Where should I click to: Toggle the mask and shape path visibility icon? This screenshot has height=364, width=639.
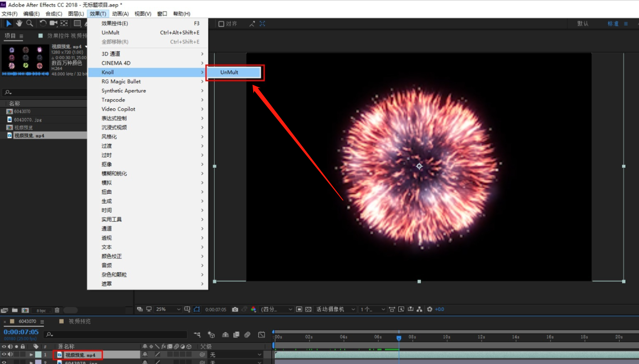tap(197, 310)
